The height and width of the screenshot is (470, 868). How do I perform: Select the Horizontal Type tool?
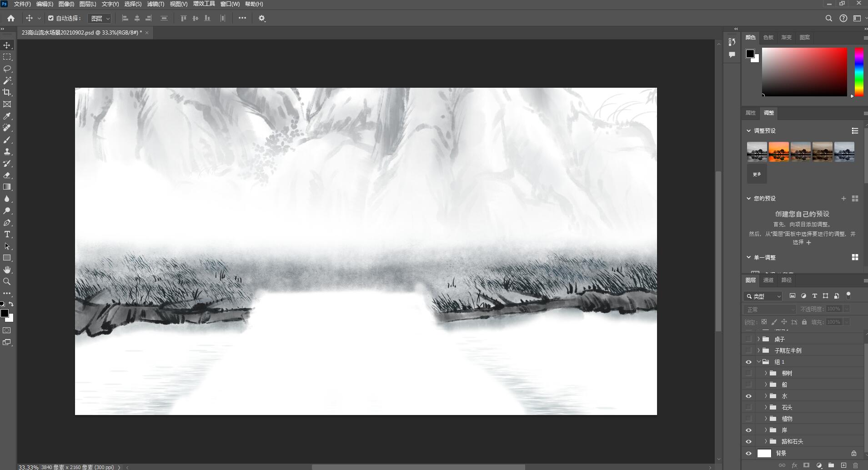7,235
